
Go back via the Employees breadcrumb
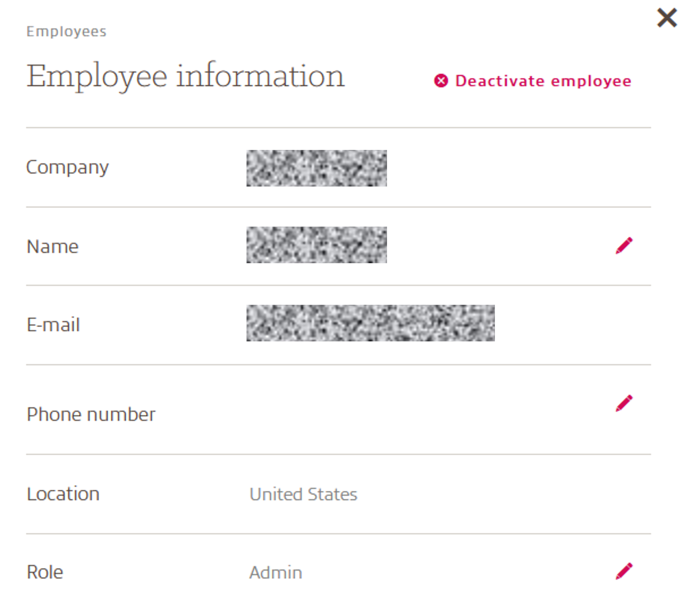[x=66, y=32]
